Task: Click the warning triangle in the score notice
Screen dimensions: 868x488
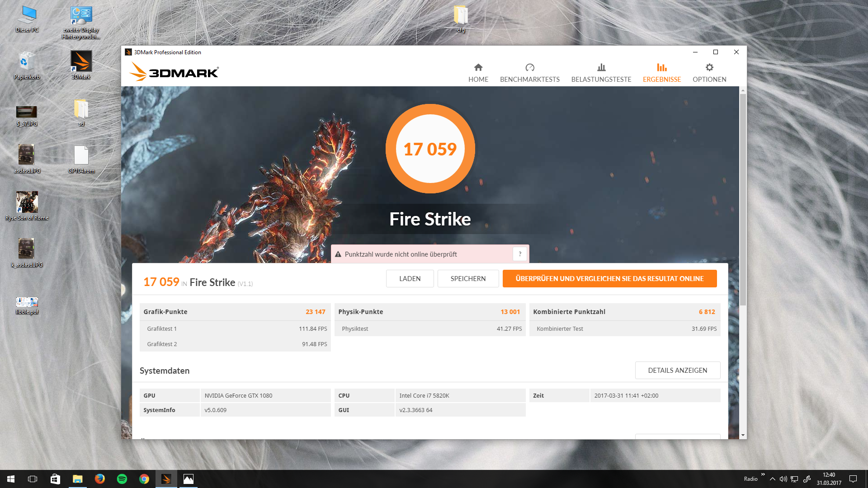Action: (338, 254)
